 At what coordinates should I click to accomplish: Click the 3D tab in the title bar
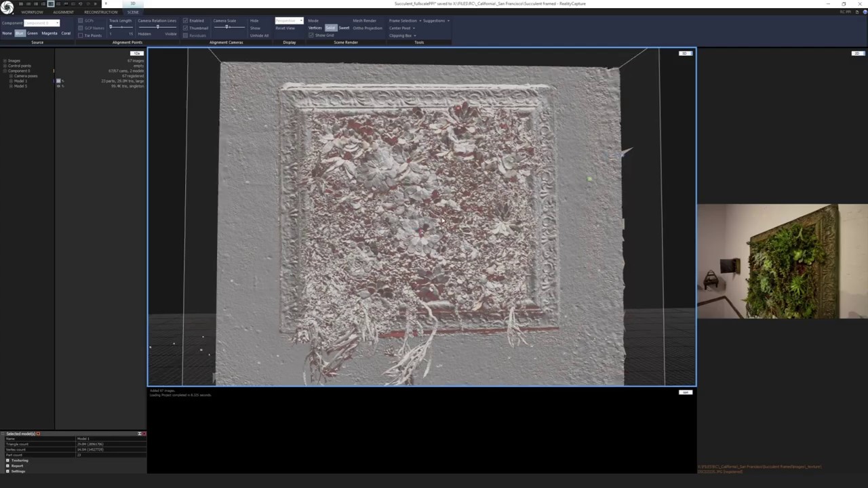(x=133, y=3)
